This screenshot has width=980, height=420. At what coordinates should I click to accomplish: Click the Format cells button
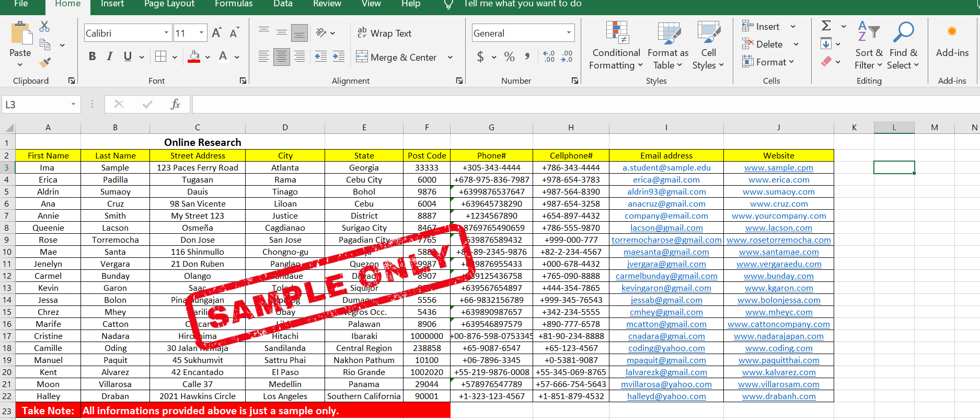coord(767,62)
